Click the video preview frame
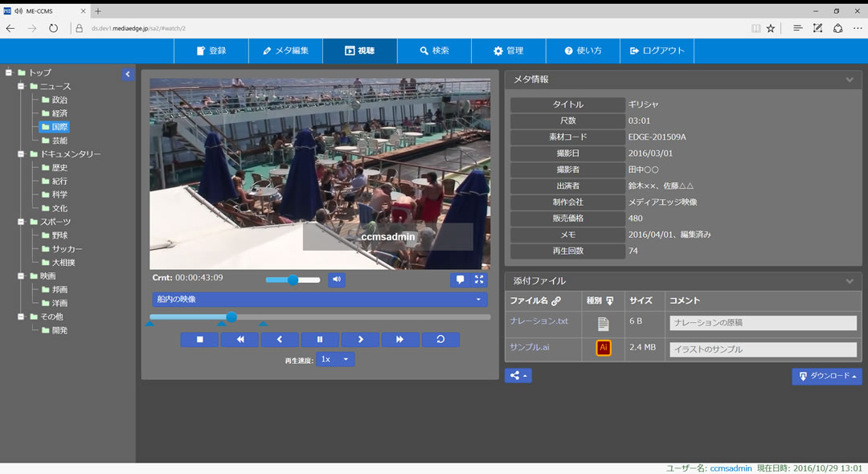This screenshot has width=868, height=474. pyautogui.click(x=320, y=174)
